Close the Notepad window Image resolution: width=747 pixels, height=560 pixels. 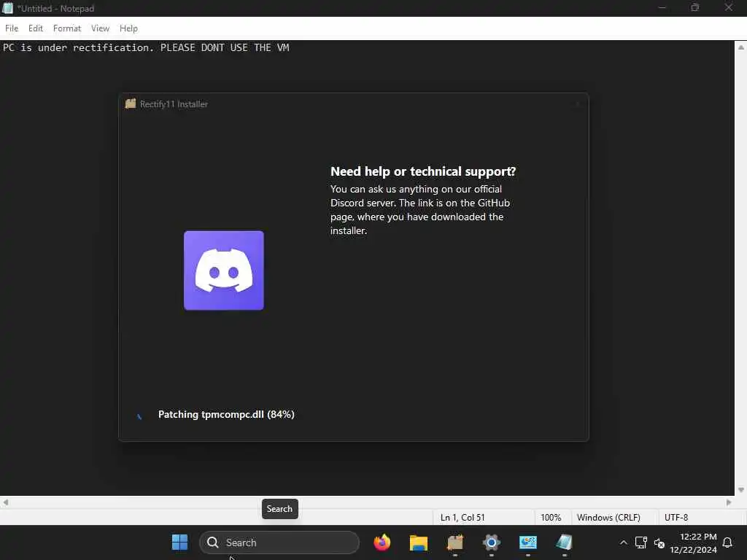coord(729,7)
